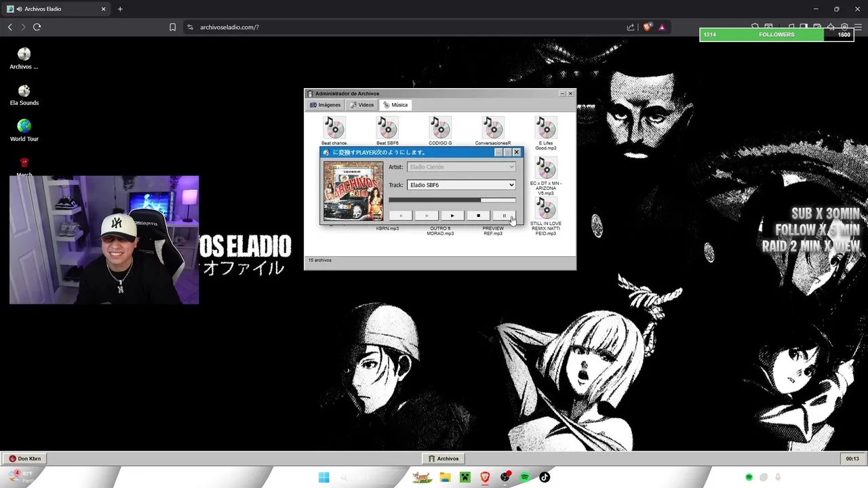Image resolution: width=868 pixels, height=488 pixels.
Task: Open Brave browser taskbar icon
Action: pos(485,477)
